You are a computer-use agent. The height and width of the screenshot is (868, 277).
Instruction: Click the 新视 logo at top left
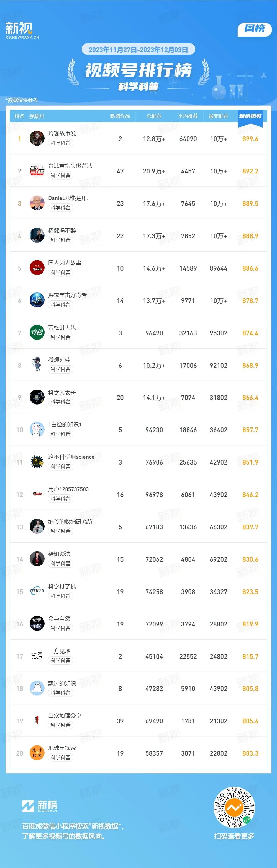point(22,30)
